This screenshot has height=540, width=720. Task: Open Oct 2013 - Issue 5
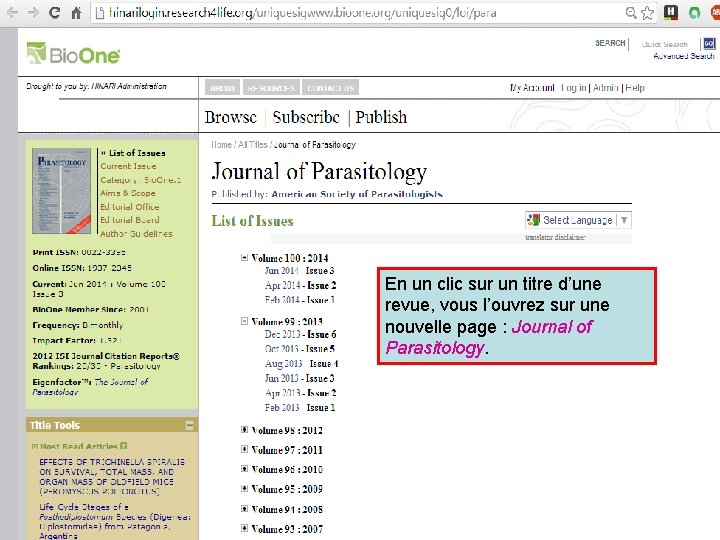point(299,349)
